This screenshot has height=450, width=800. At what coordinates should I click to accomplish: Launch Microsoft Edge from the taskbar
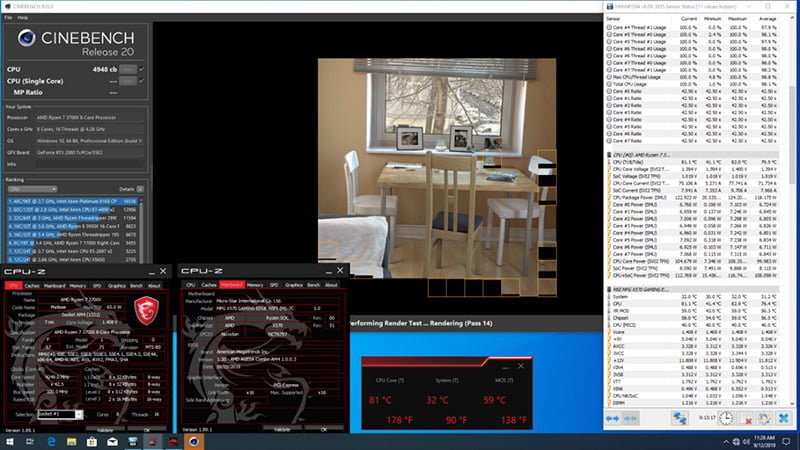[x=51, y=442]
